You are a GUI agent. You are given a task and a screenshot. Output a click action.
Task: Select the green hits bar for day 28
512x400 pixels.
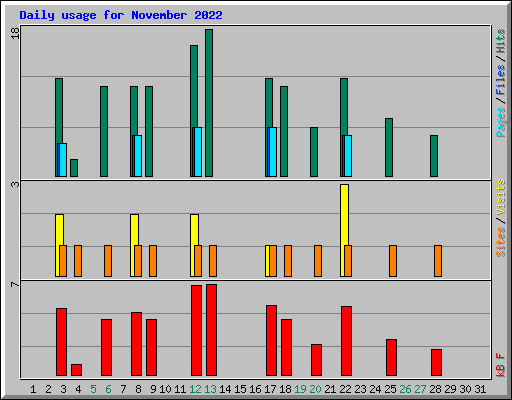point(434,156)
